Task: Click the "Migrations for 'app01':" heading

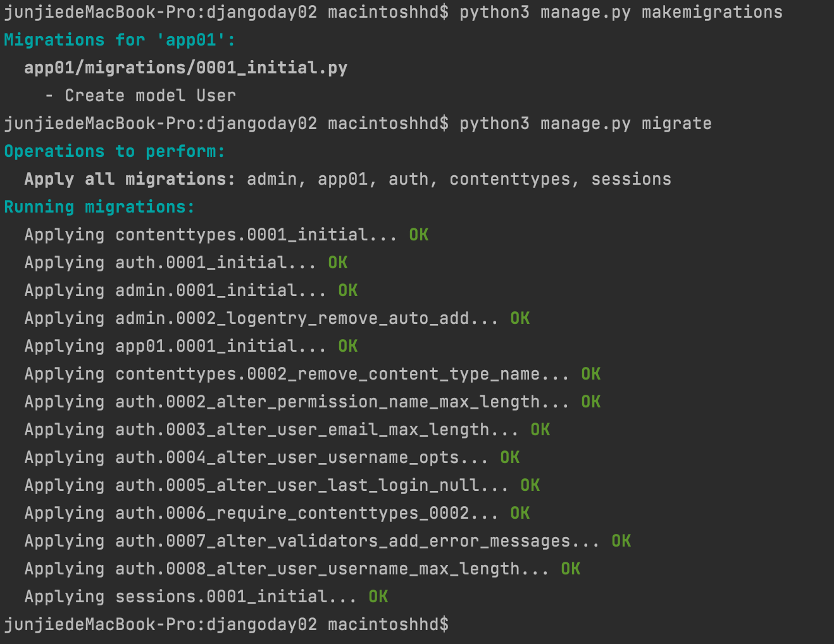Action: [120, 40]
